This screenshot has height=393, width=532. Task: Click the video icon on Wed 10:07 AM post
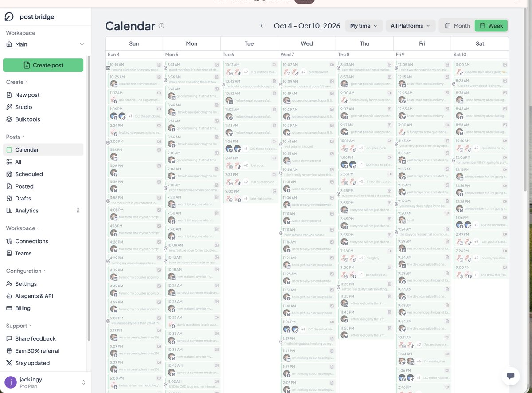[x=332, y=65]
